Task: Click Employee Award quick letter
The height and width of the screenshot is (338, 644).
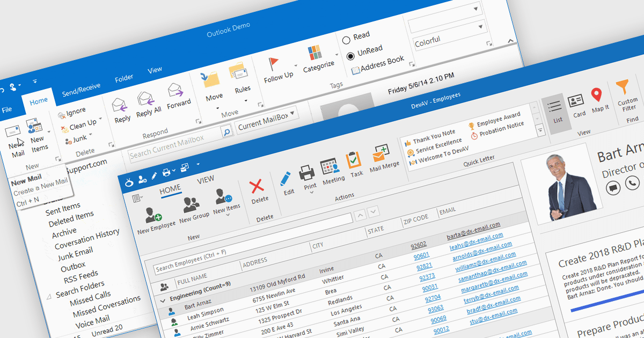Action: point(494,120)
